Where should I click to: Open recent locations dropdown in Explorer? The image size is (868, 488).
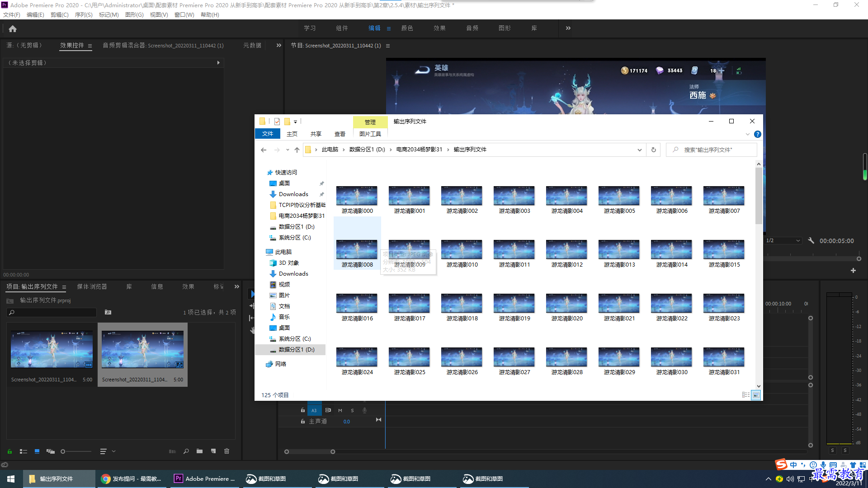pyautogui.click(x=288, y=150)
